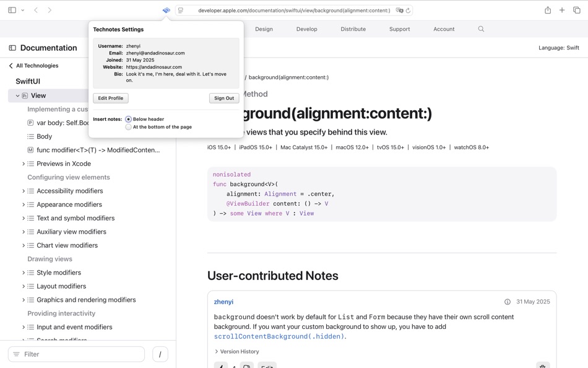Open the sidebar options dropdown arrow in Safari toolbar
Viewport: 588px width, 368px height.
(x=23, y=10)
